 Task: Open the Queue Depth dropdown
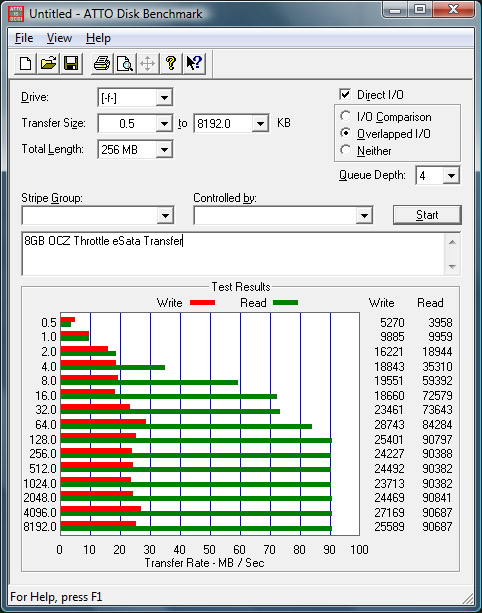coord(451,176)
